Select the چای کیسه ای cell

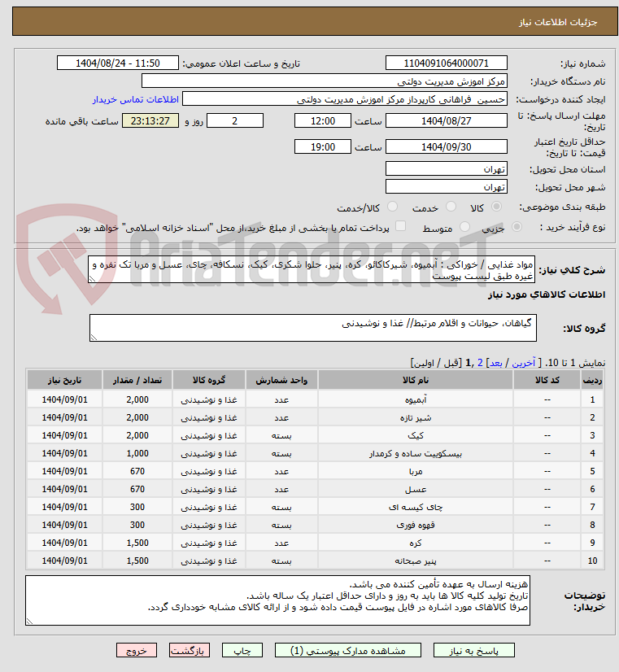pos(416,507)
